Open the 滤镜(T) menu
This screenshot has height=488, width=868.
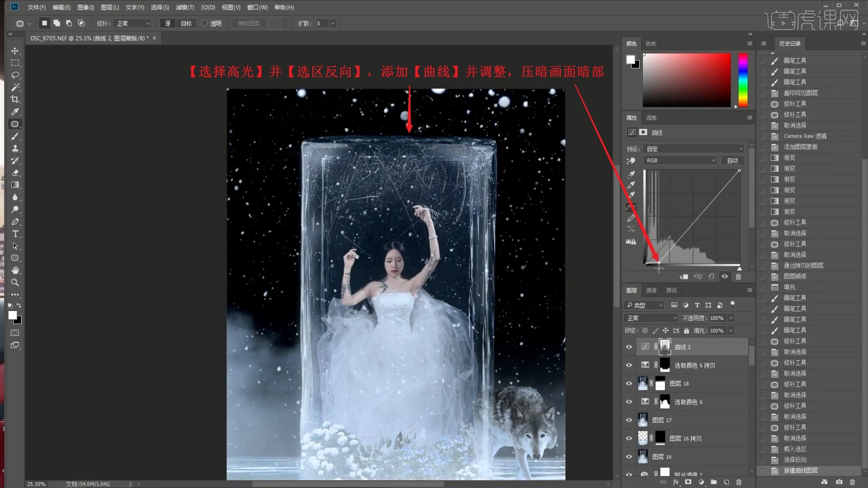(x=184, y=7)
